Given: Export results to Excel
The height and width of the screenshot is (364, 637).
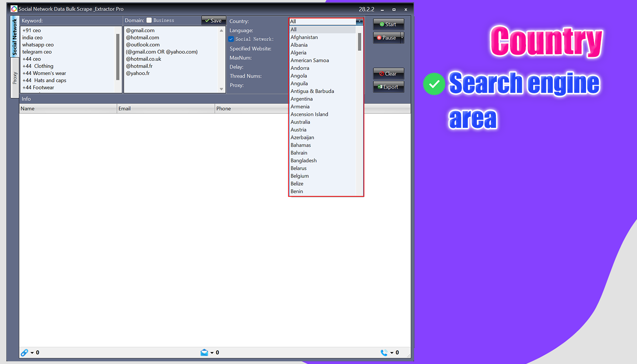Looking at the screenshot, I should pos(388,87).
